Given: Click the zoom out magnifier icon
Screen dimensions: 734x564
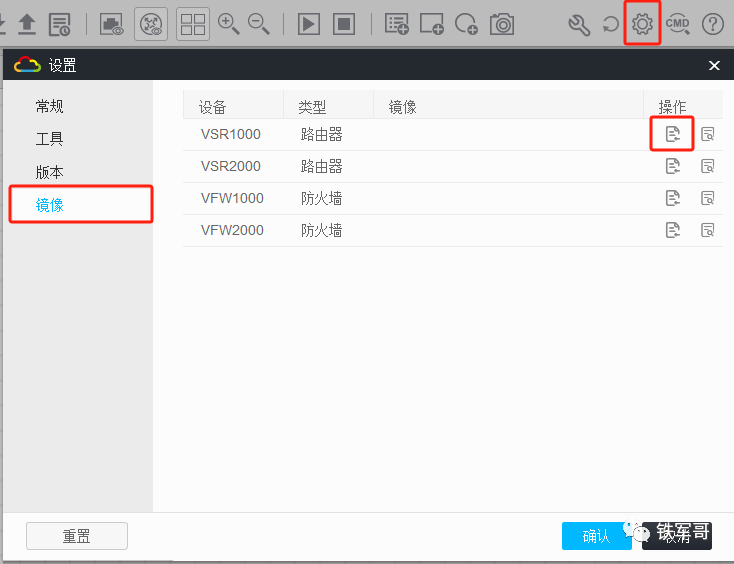Looking at the screenshot, I should pos(259,23).
